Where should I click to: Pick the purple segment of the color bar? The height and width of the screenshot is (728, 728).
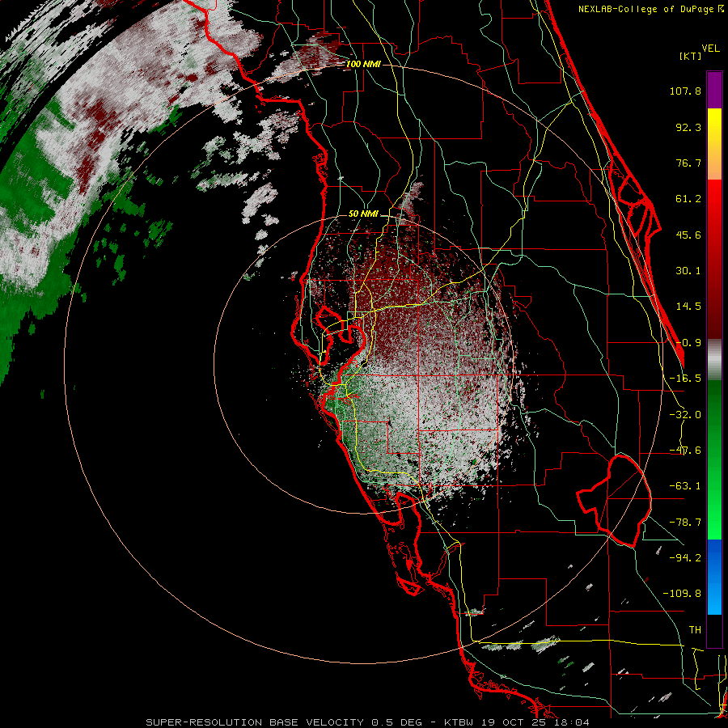(x=714, y=90)
